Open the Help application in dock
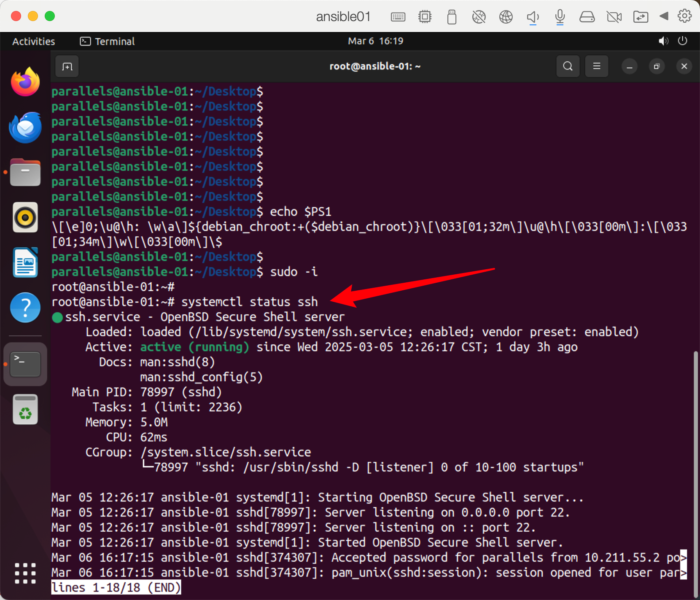Viewport: 700px width, 600px height. point(25,308)
